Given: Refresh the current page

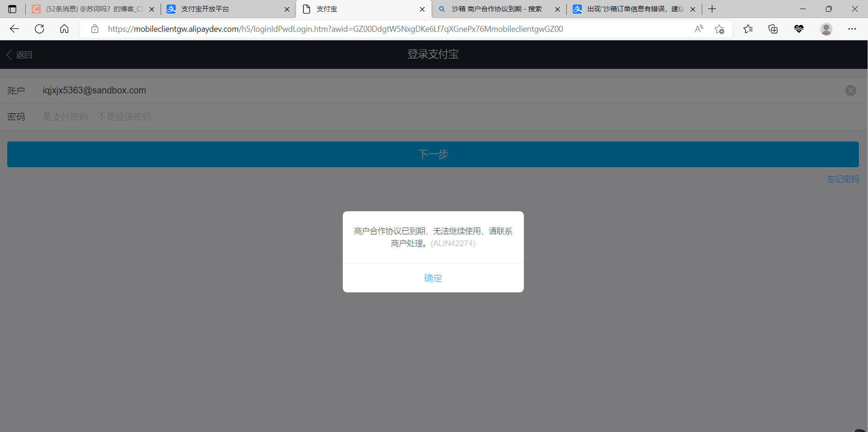Looking at the screenshot, I should pos(39,29).
